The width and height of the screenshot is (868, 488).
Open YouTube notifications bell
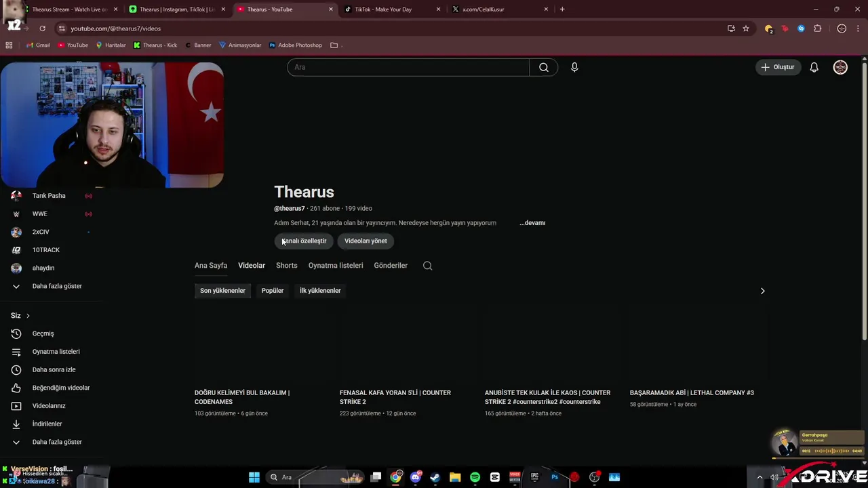coord(814,67)
